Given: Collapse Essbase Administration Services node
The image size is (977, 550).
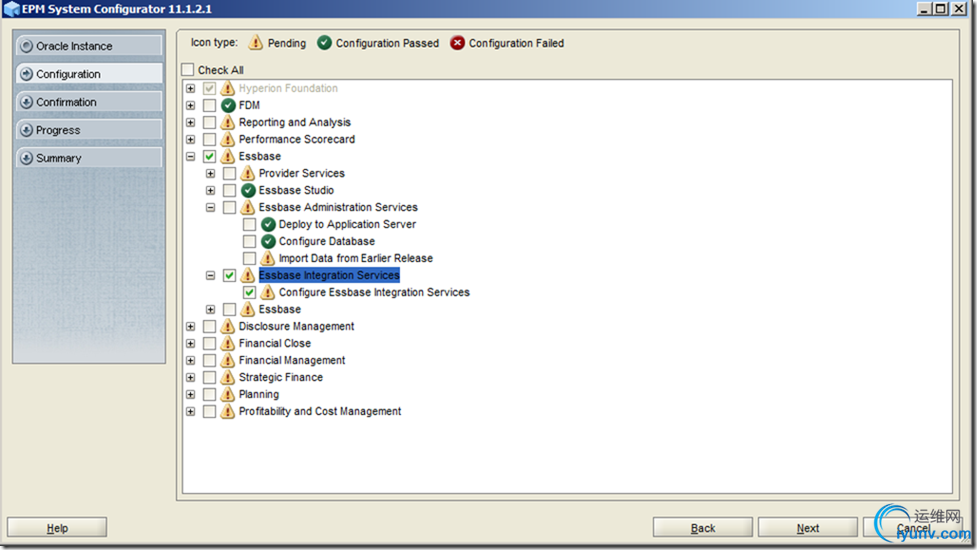Looking at the screenshot, I should [x=211, y=207].
